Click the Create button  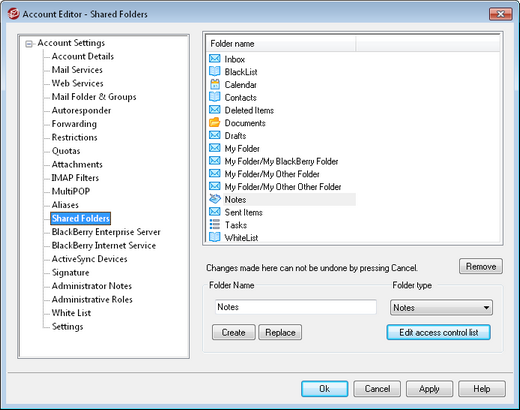233,332
